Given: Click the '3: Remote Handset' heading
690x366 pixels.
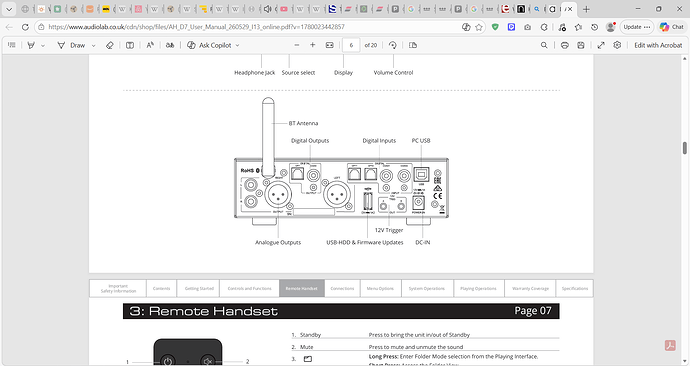Looking at the screenshot, I should click(x=204, y=311).
